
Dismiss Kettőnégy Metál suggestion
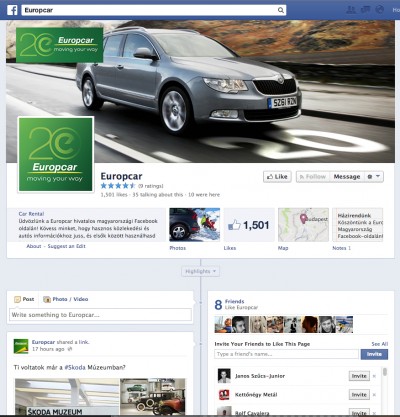[x=374, y=395]
